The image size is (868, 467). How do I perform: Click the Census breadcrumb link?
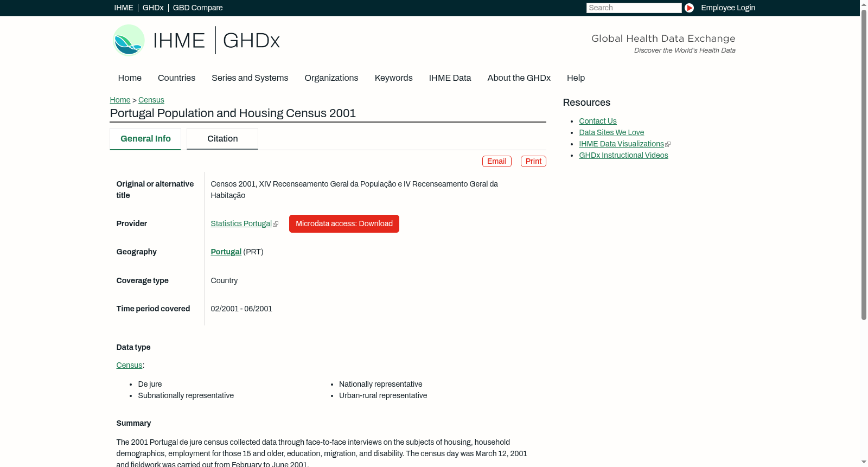tap(151, 100)
